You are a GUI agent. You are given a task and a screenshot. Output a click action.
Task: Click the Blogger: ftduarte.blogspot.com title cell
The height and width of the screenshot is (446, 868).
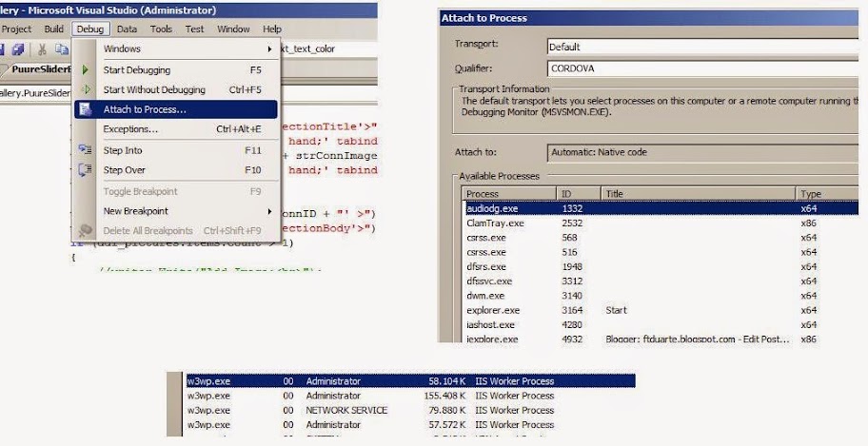(698, 339)
